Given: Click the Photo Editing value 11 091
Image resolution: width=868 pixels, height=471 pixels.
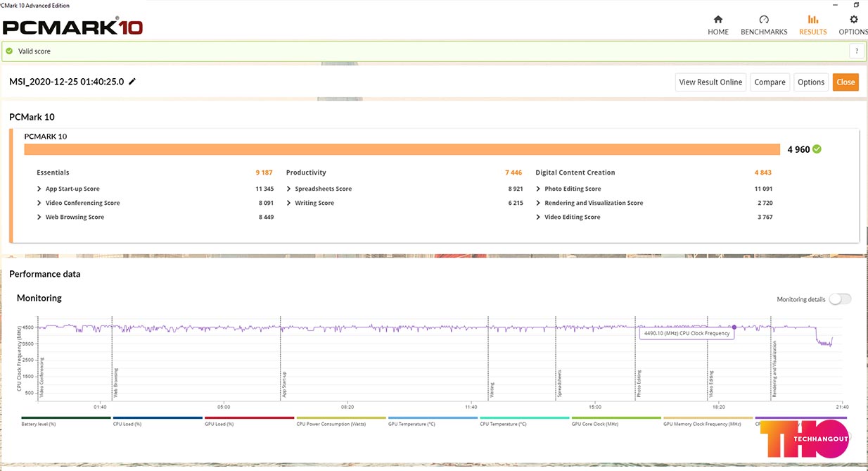Looking at the screenshot, I should (763, 189).
